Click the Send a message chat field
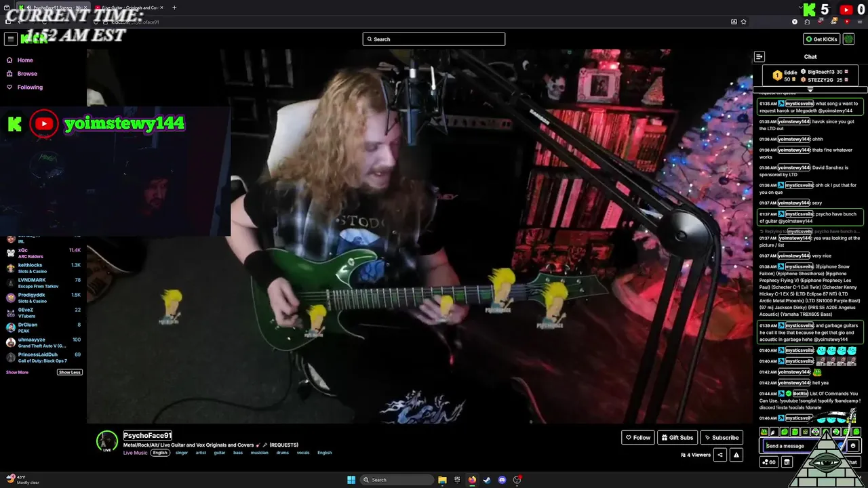The image size is (868, 488). (x=804, y=446)
